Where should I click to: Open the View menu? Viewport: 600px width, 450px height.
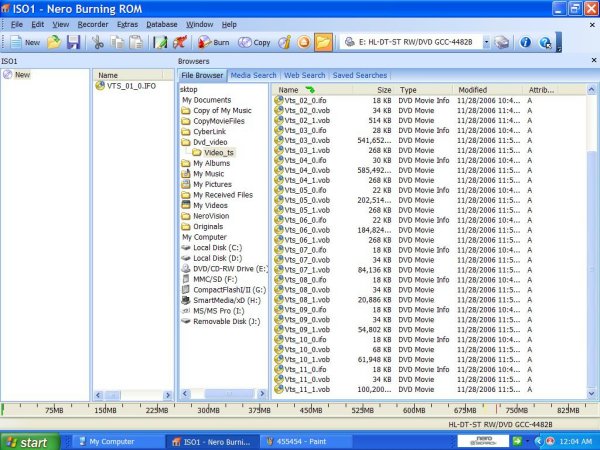point(60,24)
